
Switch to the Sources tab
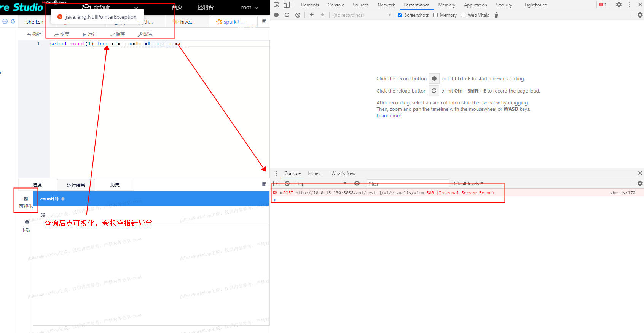pyautogui.click(x=360, y=5)
